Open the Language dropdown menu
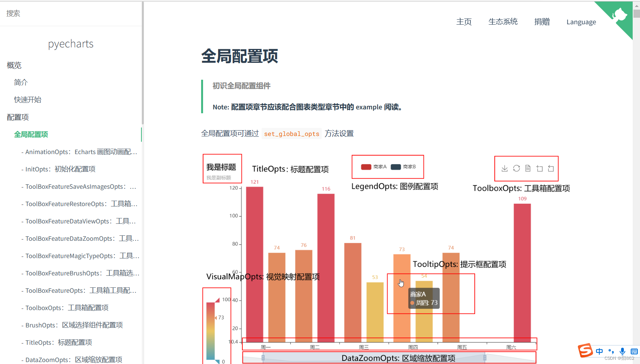Image resolution: width=640 pixels, height=364 pixels. click(x=581, y=22)
